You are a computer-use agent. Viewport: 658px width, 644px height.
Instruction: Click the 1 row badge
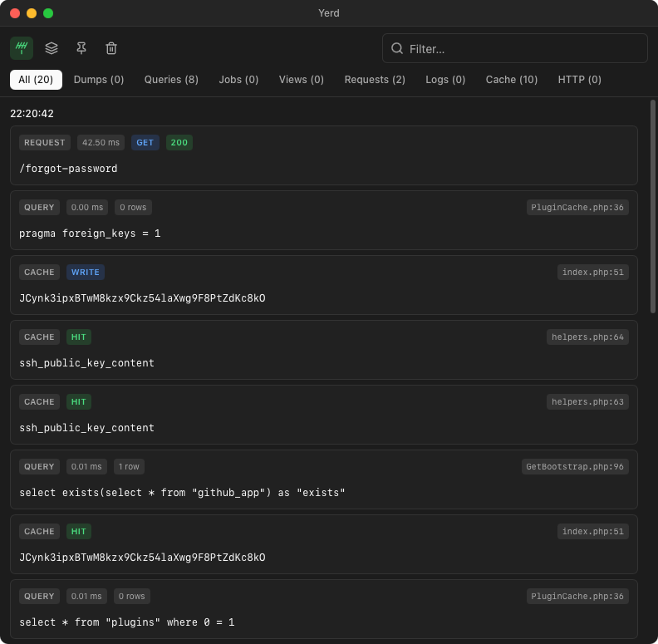click(129, 467)
